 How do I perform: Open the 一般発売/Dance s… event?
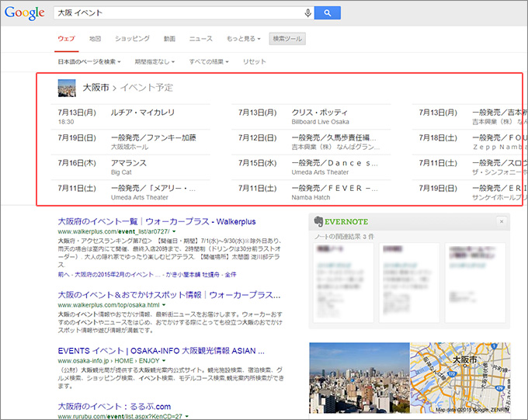tap(335, 163)
